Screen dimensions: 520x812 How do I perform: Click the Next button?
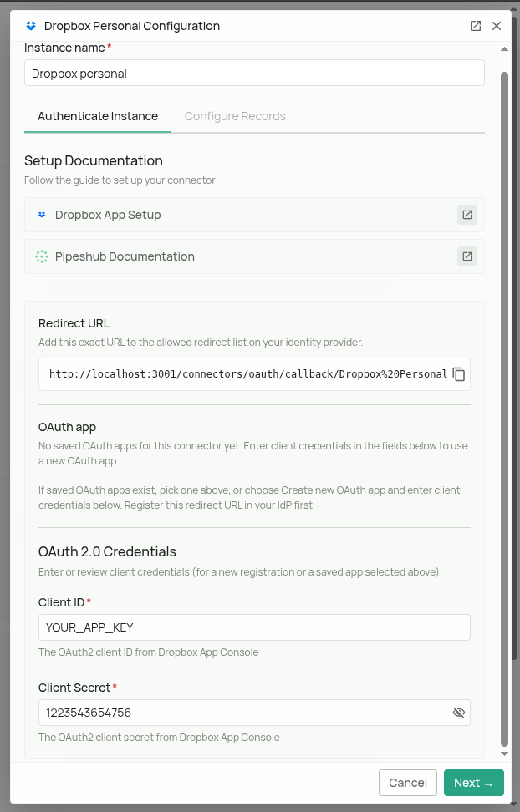[x=474, y=783]
